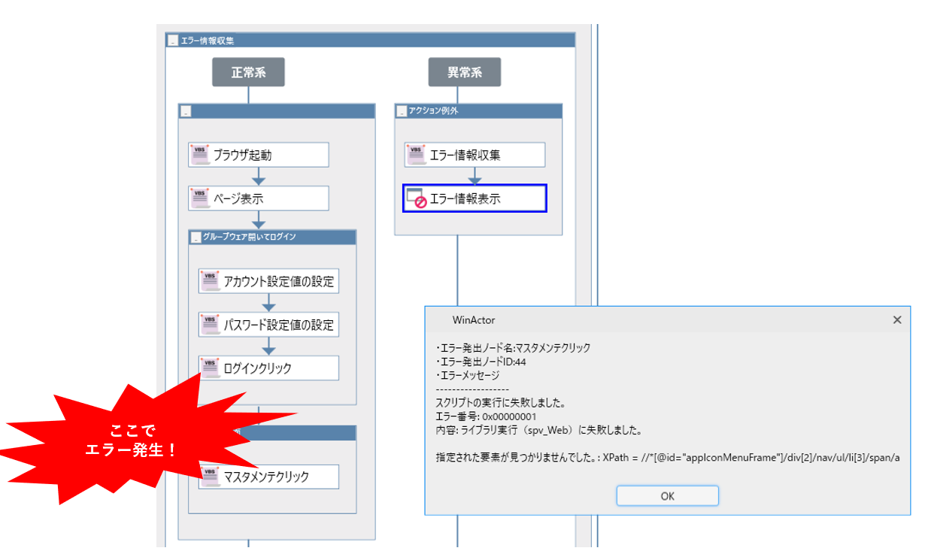Select the 異常系 label block
The image size is (940, 560).
(x=464, y=71)
